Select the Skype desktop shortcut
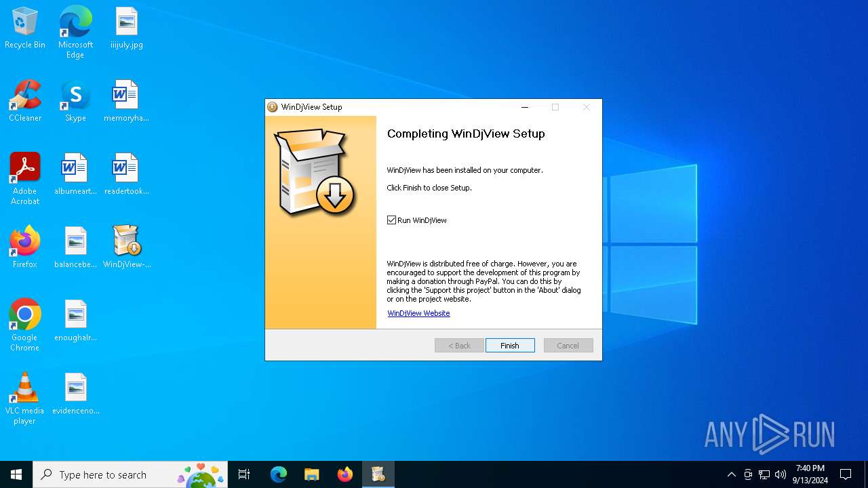Screen dimensions: 868x488 coord(75,102)
